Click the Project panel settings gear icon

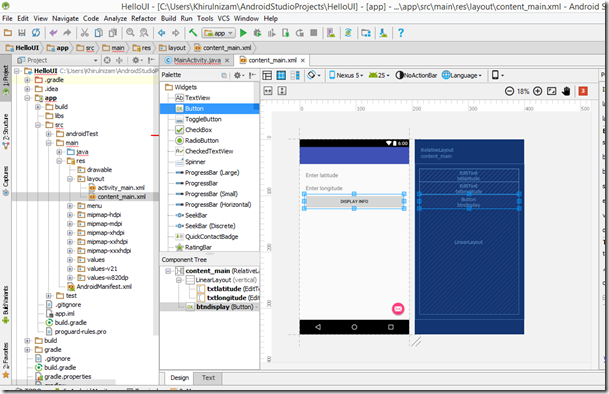coord(136,60)
